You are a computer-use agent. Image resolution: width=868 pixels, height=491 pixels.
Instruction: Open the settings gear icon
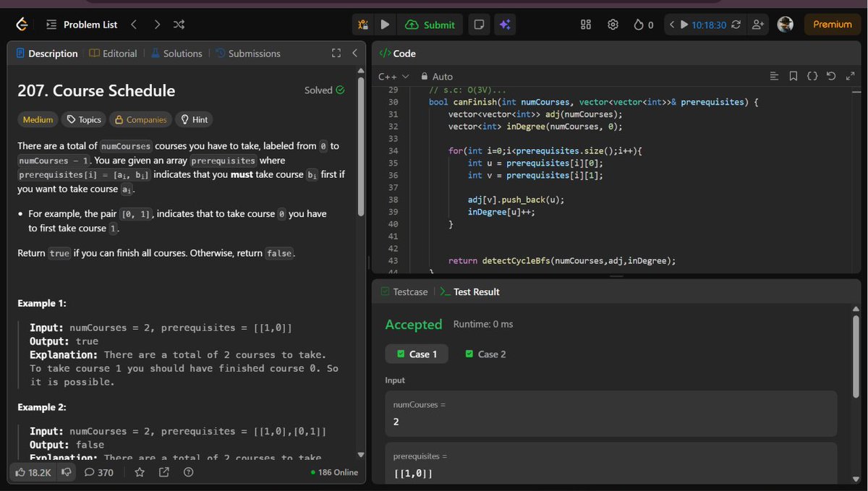point(613,25)
